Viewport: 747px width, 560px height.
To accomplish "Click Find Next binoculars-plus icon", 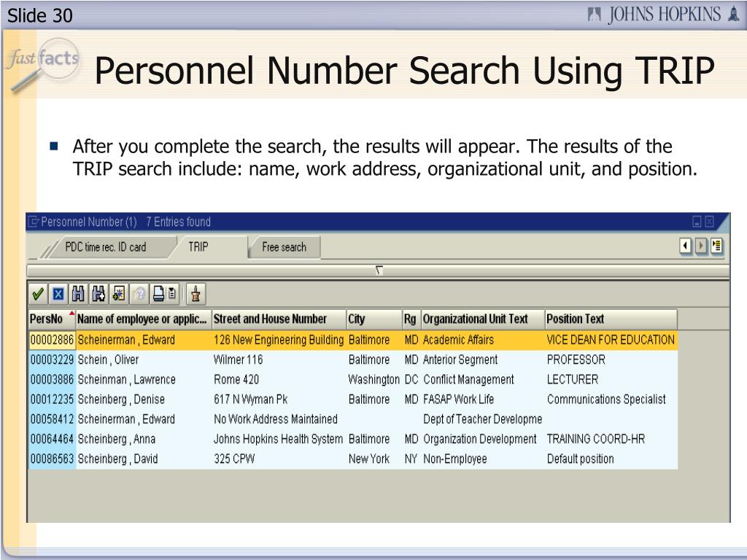I will pyautogui.click(x=98, y=295).
